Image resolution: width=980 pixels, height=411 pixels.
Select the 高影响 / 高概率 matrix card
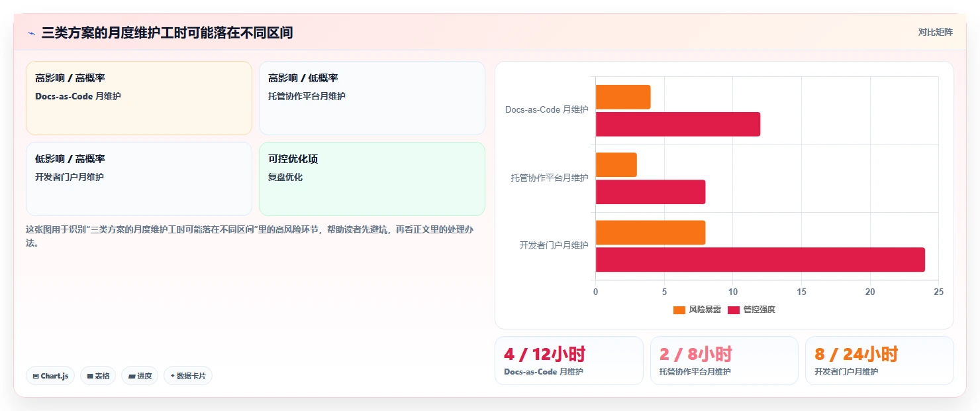[139, 98]
